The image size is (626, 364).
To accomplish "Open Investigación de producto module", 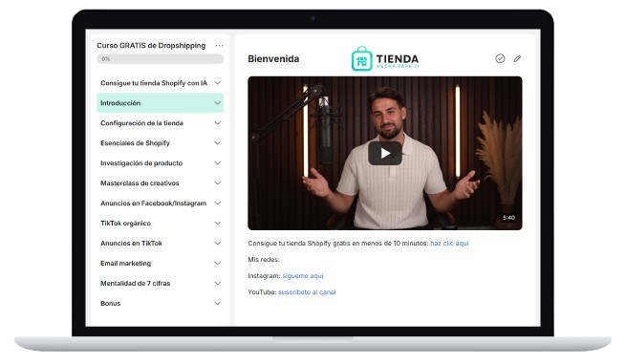I will [x=161, y=162].
